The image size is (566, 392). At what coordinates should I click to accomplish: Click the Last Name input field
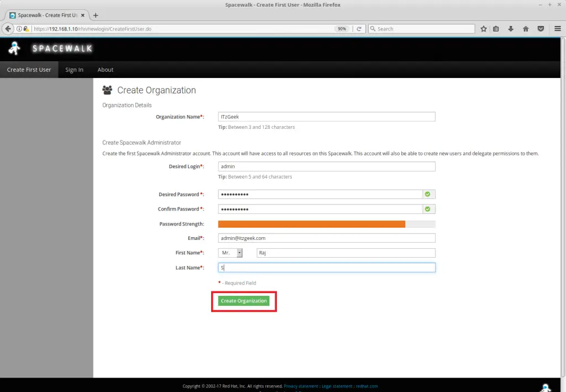327,268
